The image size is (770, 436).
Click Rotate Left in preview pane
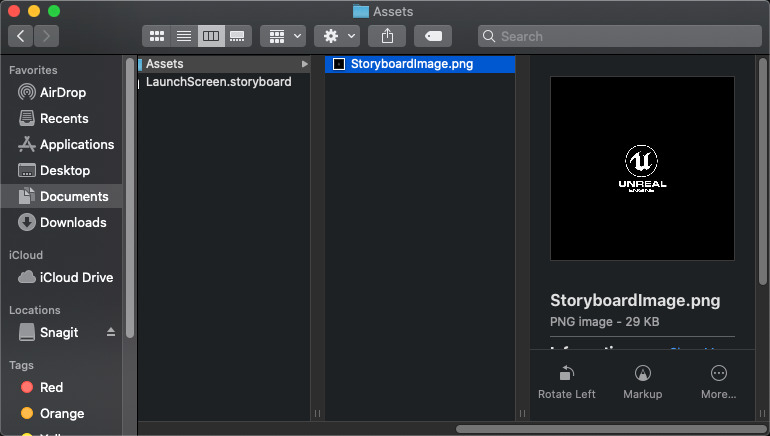point(567,382)
